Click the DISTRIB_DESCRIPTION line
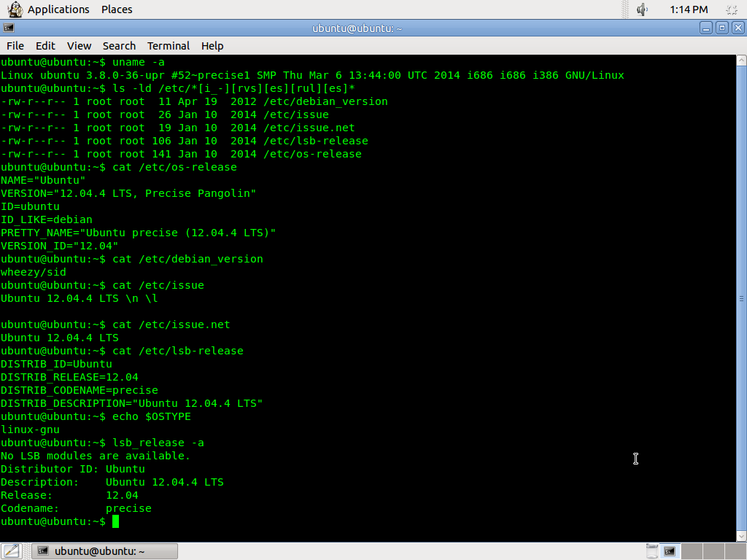This screenshot has width=747, height=560. (x=132, y=403)
